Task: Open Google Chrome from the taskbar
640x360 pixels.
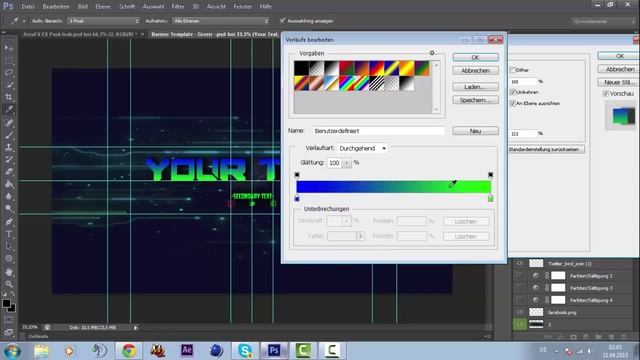Action: (x=129, y=350)
